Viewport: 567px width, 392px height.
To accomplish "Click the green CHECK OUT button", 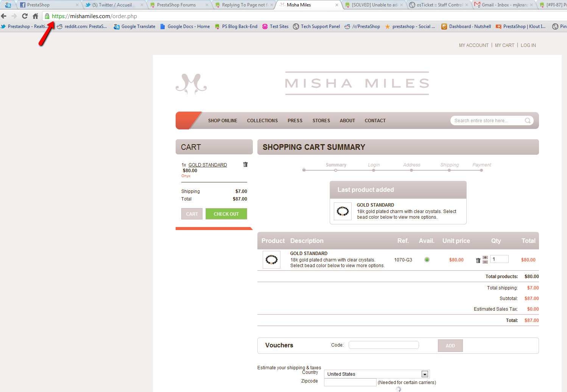I will pyautogui.click(x=226, y=214).
